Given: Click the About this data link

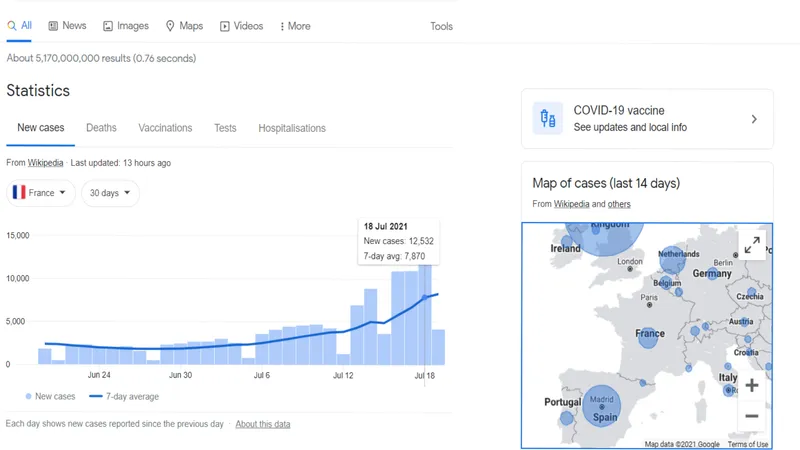Looking at the screenshot, I should point(263,424).
